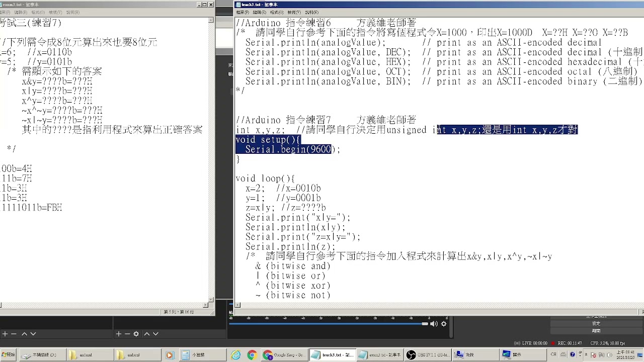Image resolution: width=644 pixels, height=362 pixels.
Task: Move OBS scene up with arrow
Action: pos(24,334)
